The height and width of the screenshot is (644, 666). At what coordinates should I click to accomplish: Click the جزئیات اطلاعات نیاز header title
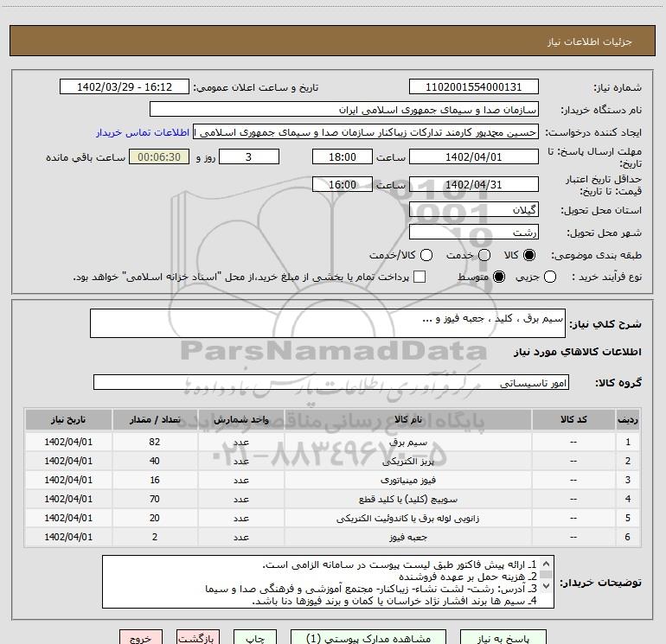click(x=590, y=41)
